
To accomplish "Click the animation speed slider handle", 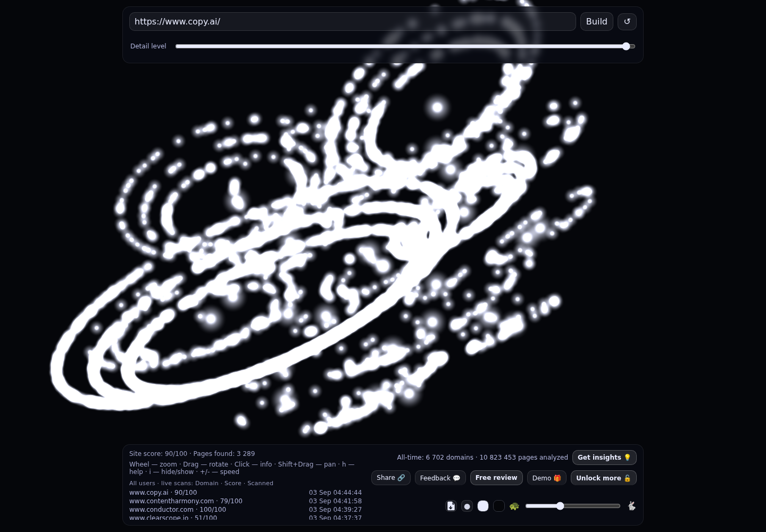I will [560, 506].
